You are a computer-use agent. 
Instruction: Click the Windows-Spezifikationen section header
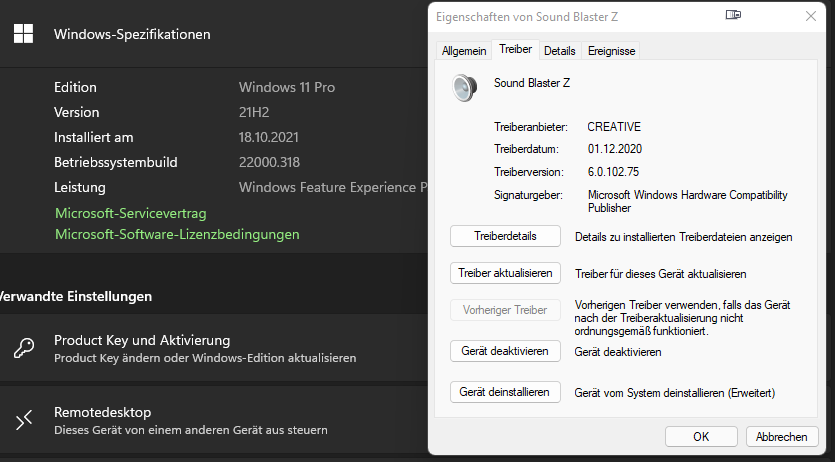(132, 34)
